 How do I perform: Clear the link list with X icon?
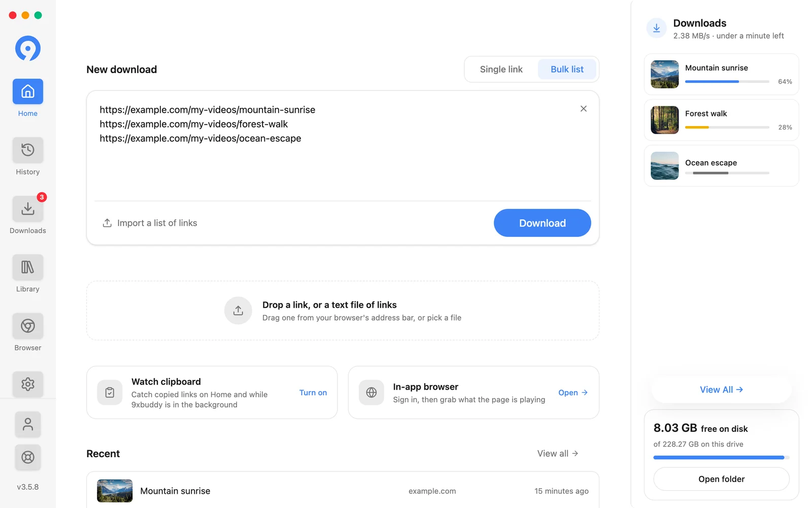pyautogui.click(x=584, y=109)
